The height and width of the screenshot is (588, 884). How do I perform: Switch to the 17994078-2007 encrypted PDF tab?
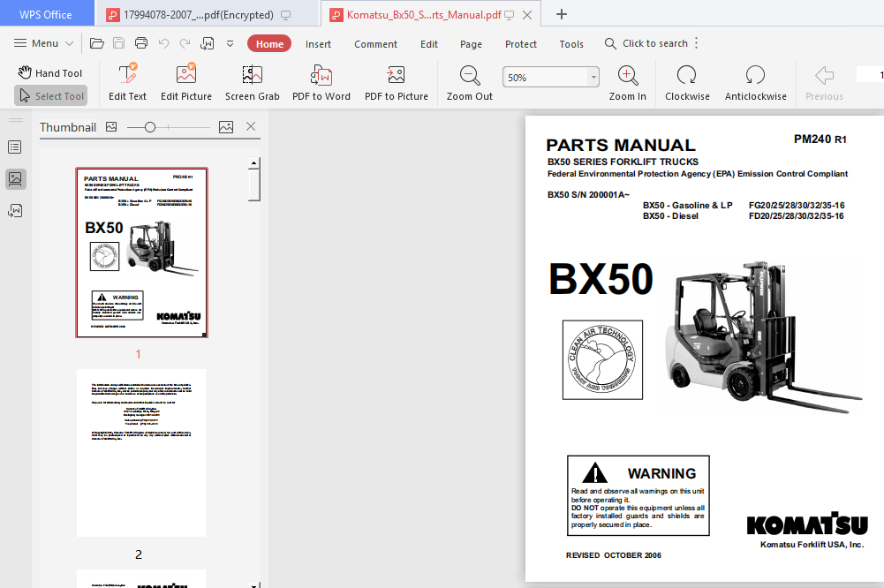coord(199,15)
